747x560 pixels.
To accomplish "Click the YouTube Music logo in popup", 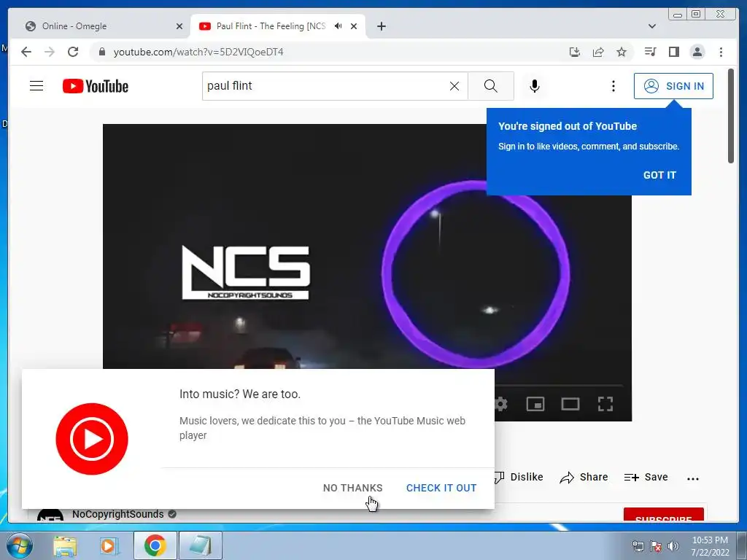I will (x=92, y=439).
